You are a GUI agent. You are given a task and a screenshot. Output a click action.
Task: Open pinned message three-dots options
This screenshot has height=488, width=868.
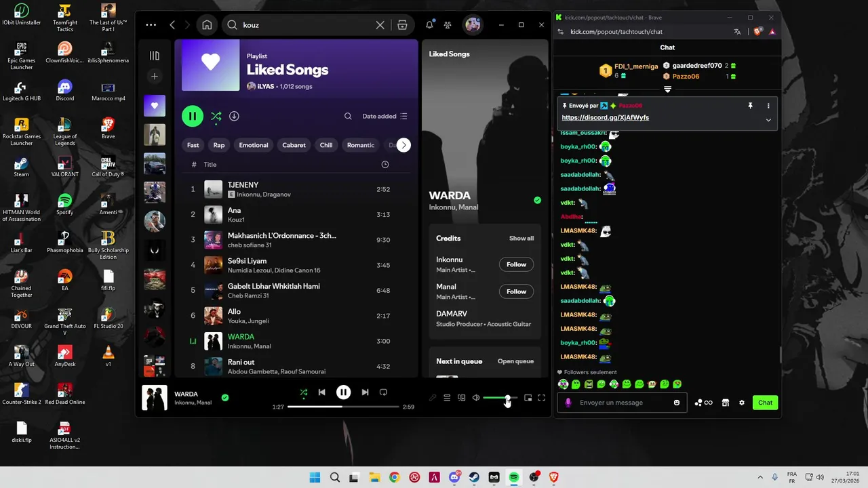pos(768,106)
